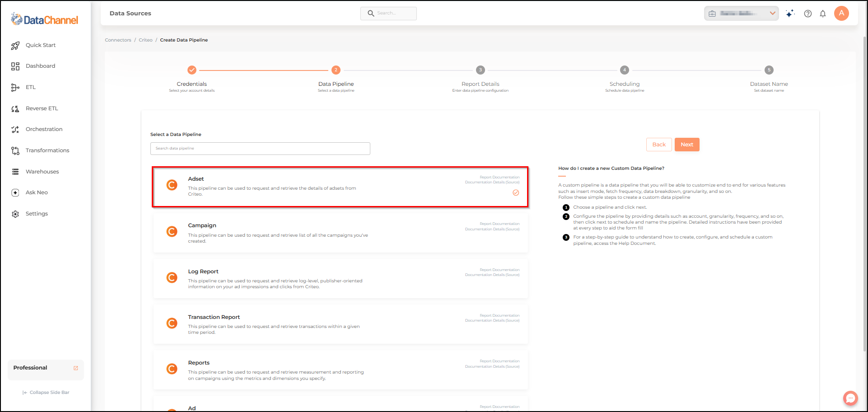The width and height of the screenshot is (868, 412).
Task: Focus the top header search box
Action: pos(388,14)
